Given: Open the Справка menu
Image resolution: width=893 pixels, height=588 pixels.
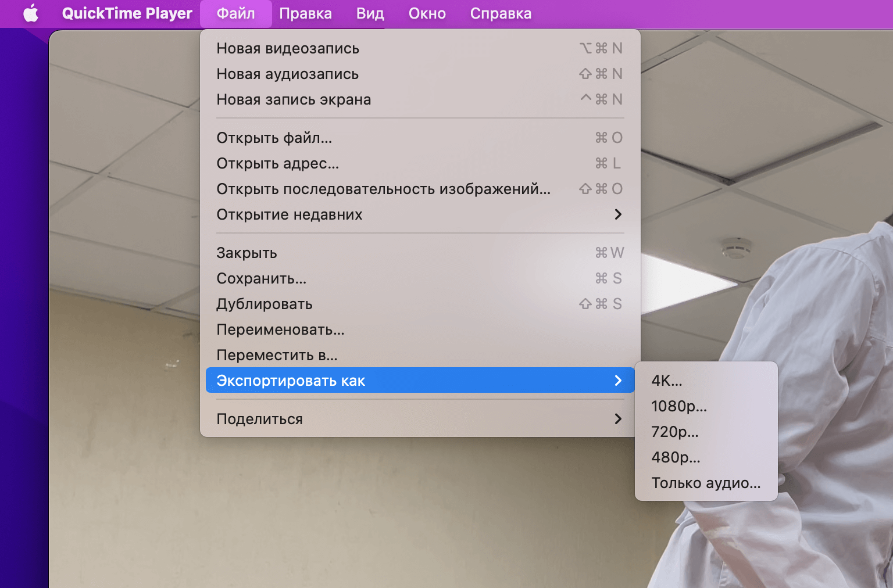Looking at the screenshot, I should point(501,13).
